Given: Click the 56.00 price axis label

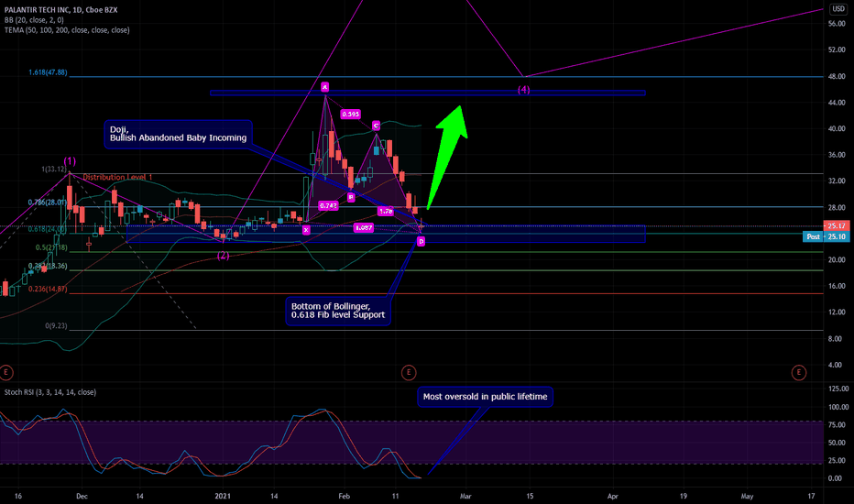Looking at the screenshot, I should click(x=837, y=24).
